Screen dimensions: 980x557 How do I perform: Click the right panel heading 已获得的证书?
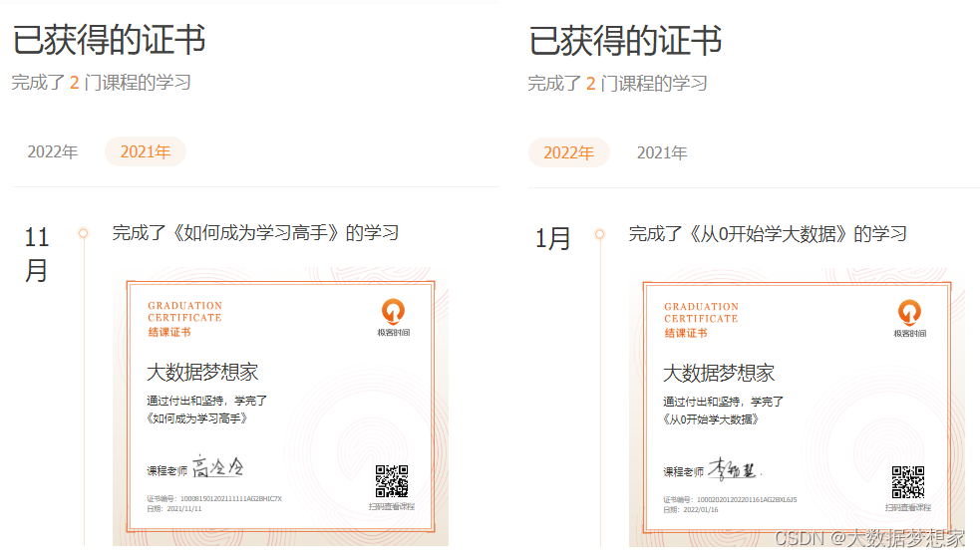625,41
